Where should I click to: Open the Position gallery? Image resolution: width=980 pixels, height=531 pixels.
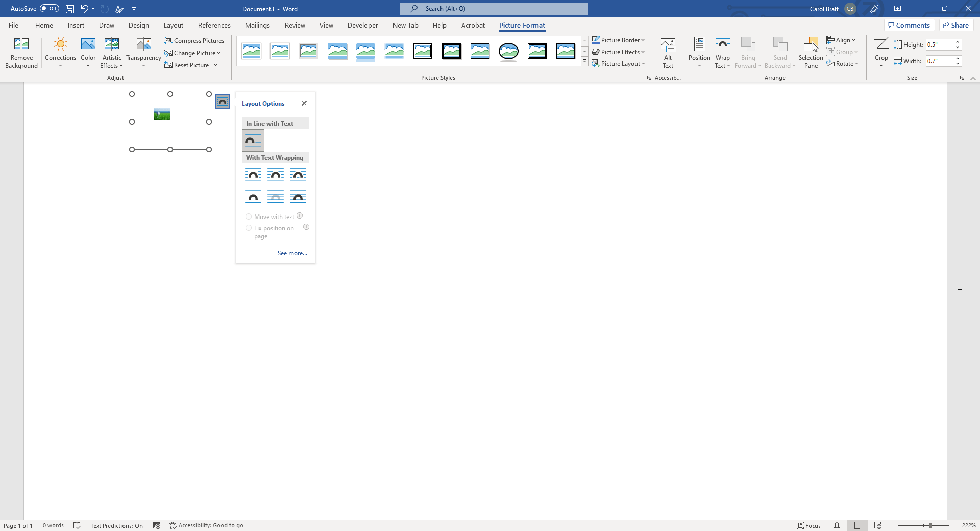[x=699, y=53]
